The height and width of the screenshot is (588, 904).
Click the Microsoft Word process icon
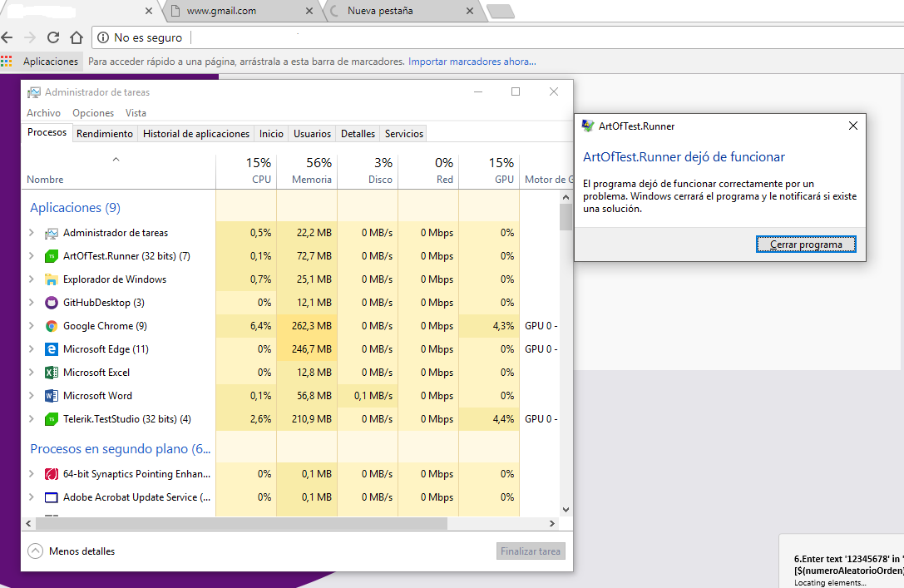pyautogui.click(x=52, y=396)
